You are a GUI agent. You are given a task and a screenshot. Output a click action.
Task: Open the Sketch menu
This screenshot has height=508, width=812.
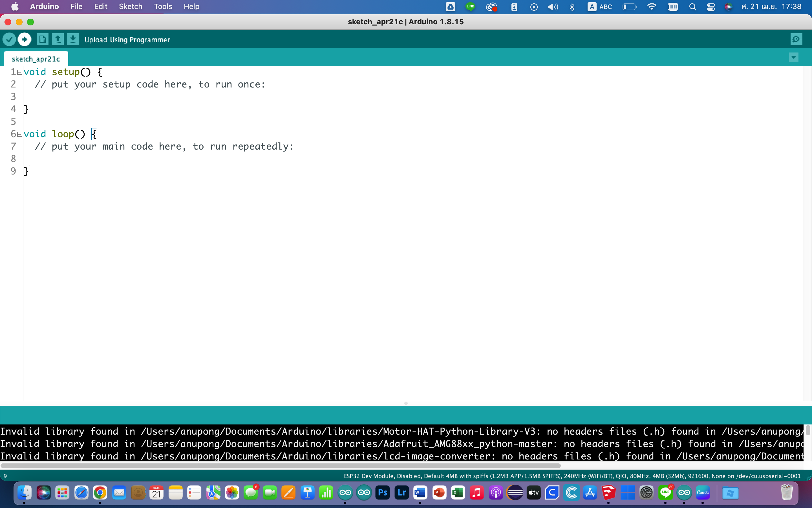coord(131,6)
